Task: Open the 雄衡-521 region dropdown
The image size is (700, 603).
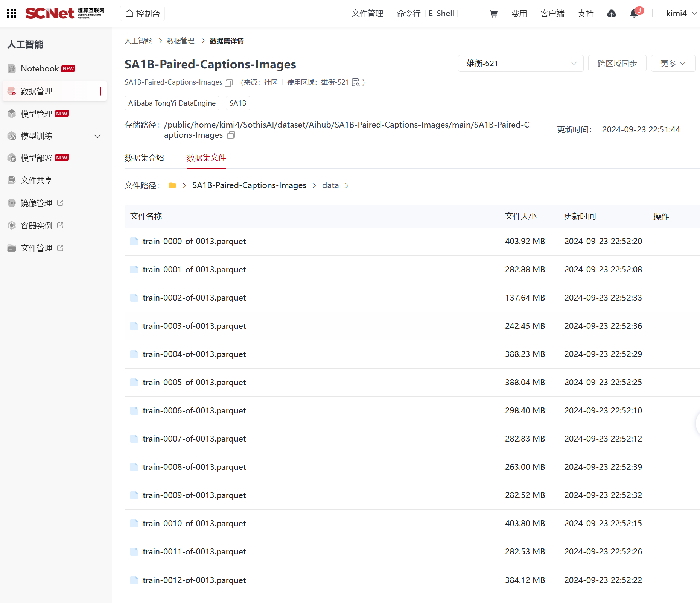Action: [520, 64]
